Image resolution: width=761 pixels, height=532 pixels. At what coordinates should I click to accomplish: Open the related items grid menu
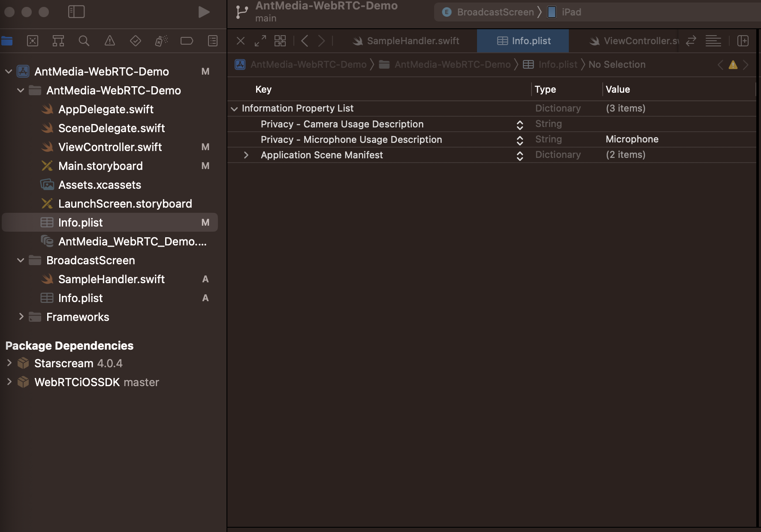pos(280,41)
